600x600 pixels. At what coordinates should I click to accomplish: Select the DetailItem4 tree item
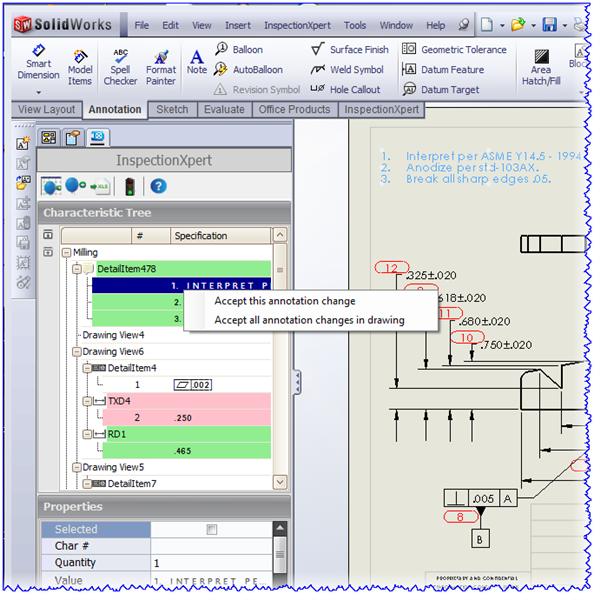click(x=132, y=368)
